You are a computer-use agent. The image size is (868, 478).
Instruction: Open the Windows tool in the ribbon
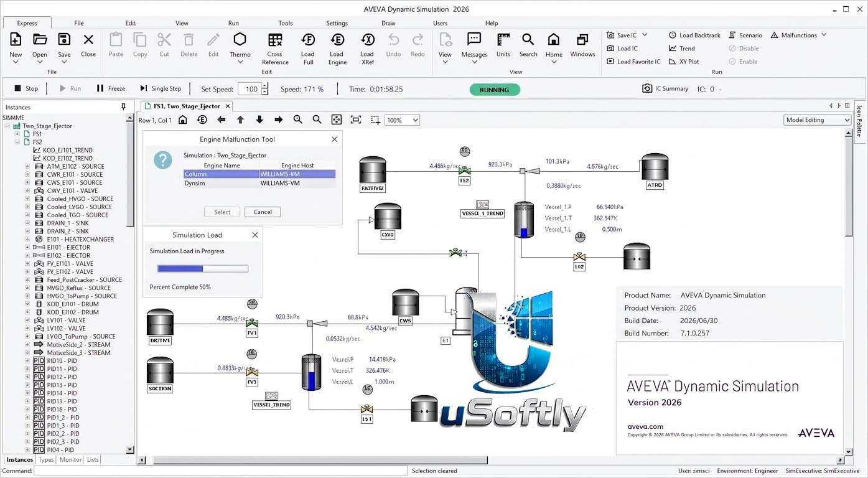coord(582,45)
